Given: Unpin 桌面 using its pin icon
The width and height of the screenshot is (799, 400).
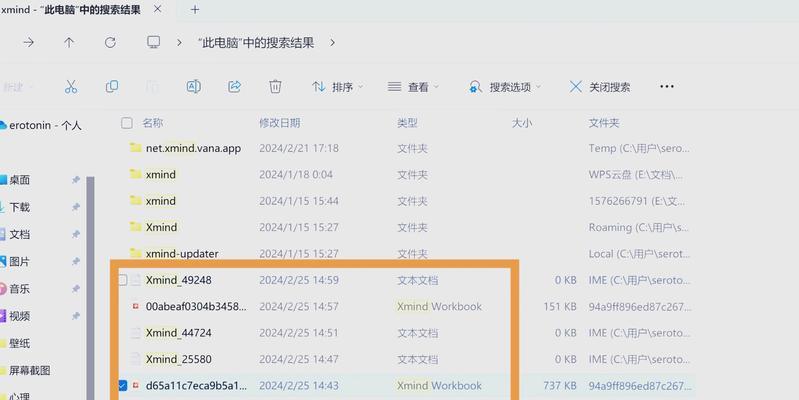Looking at the screenshot, I should coord(76,179).
